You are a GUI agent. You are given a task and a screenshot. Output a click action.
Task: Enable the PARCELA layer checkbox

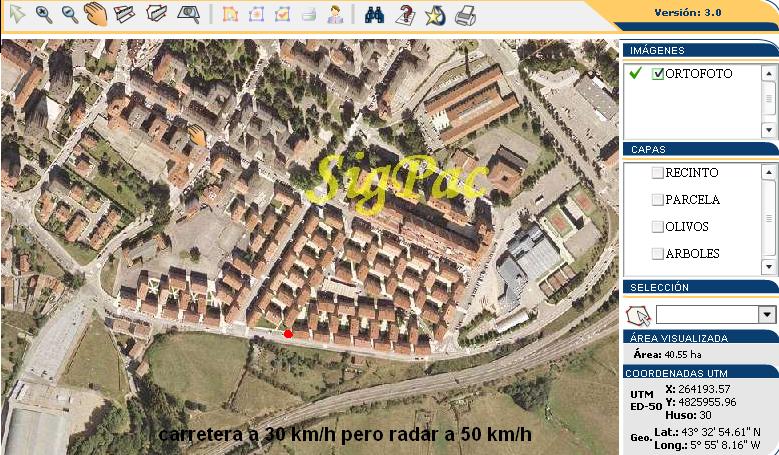tap(657, 200)
